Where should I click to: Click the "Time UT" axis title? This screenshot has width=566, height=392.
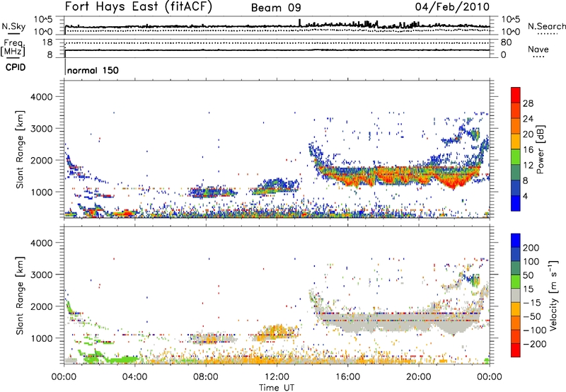[277, 388]
